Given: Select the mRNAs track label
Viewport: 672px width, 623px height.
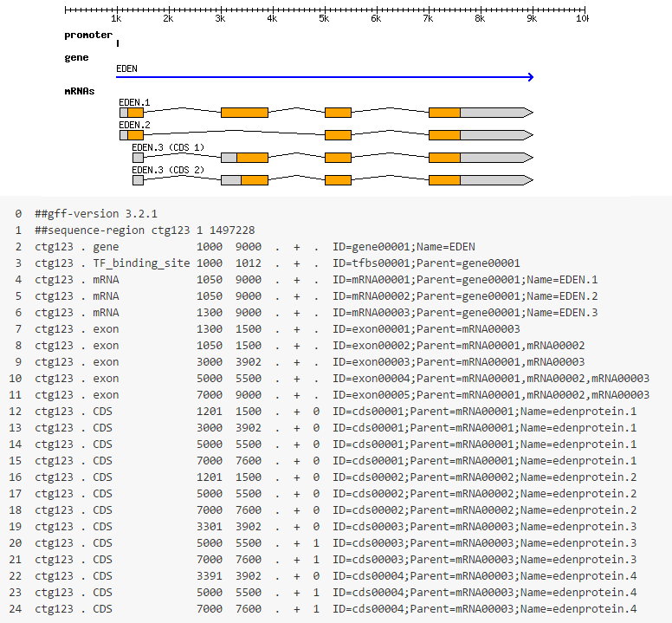Looking at the screenshot, I should point(80,90).
